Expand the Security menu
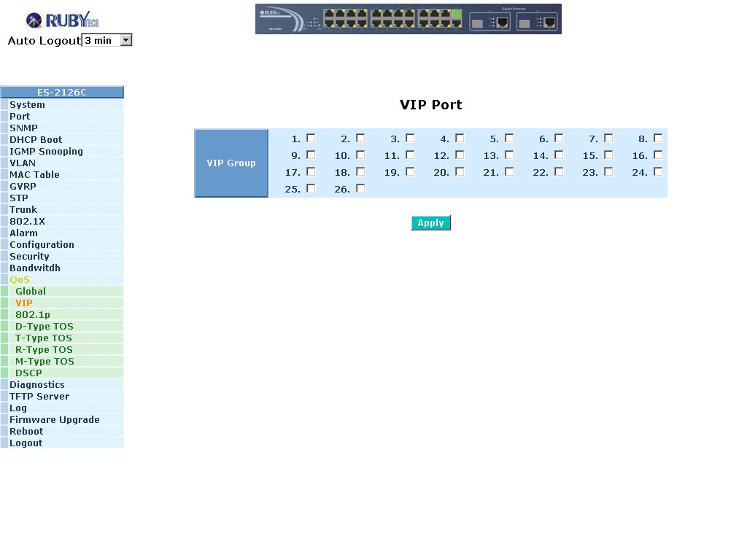This screenshot has width=747, height=560. pos(29,256)
